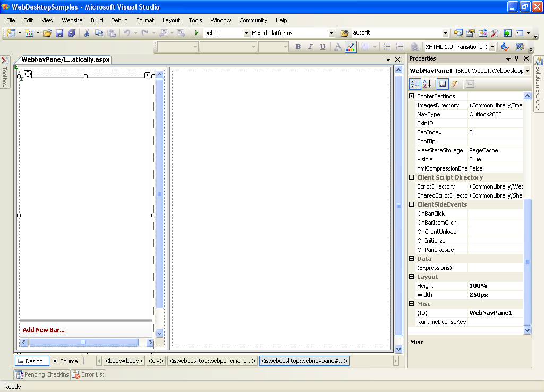The image size is (544, 392).
Task: Click the Open File folder icon
Action: point(47,33)
